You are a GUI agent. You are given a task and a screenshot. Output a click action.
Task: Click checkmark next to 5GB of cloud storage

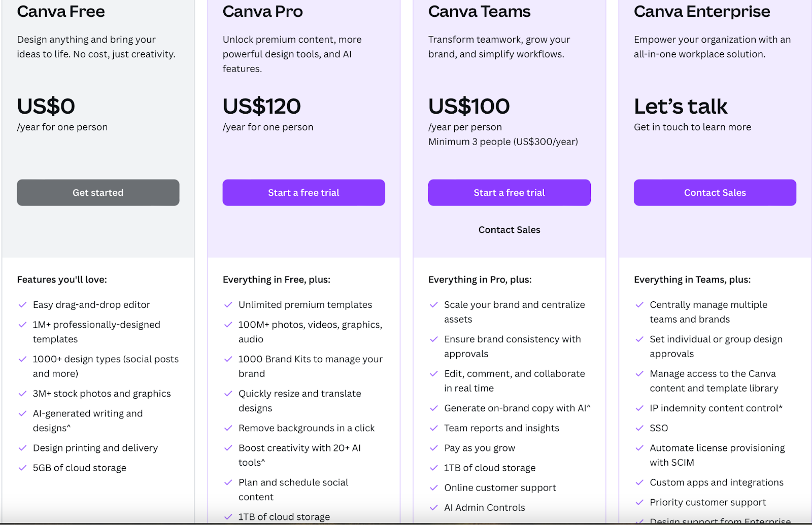tap(22, 468)
